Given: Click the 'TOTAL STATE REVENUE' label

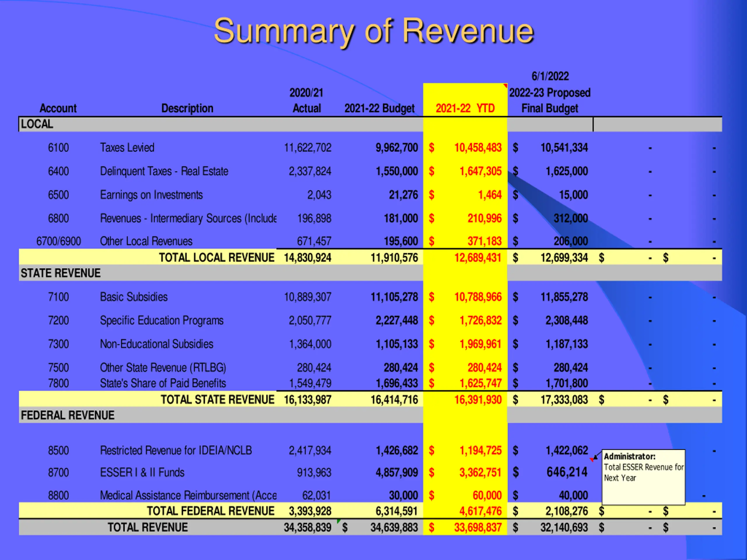Looking at the screenshot, I should point(217,400).
